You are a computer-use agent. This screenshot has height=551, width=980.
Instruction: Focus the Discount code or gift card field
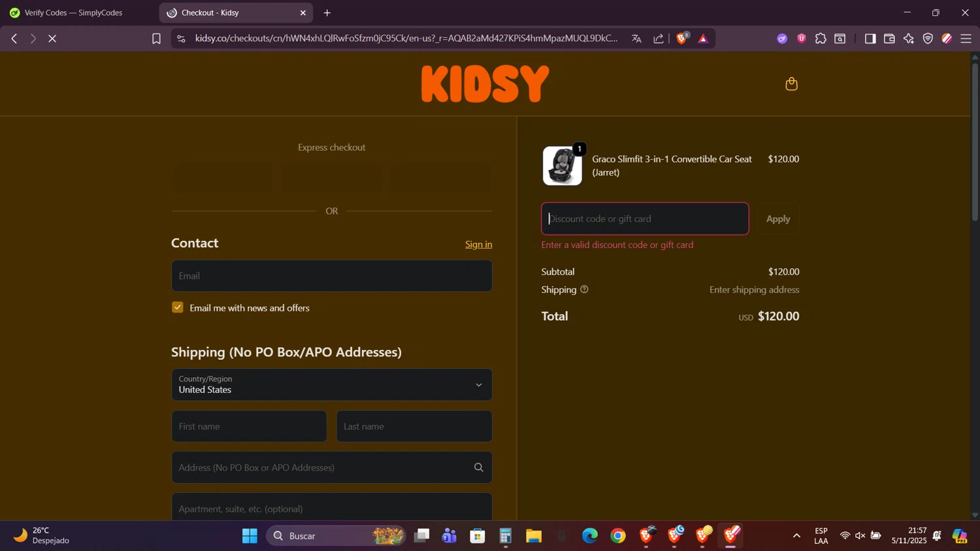[645, 219]
